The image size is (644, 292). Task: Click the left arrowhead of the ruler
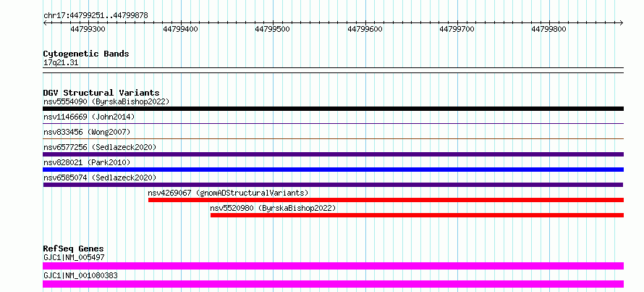click(x=45, y=22)
